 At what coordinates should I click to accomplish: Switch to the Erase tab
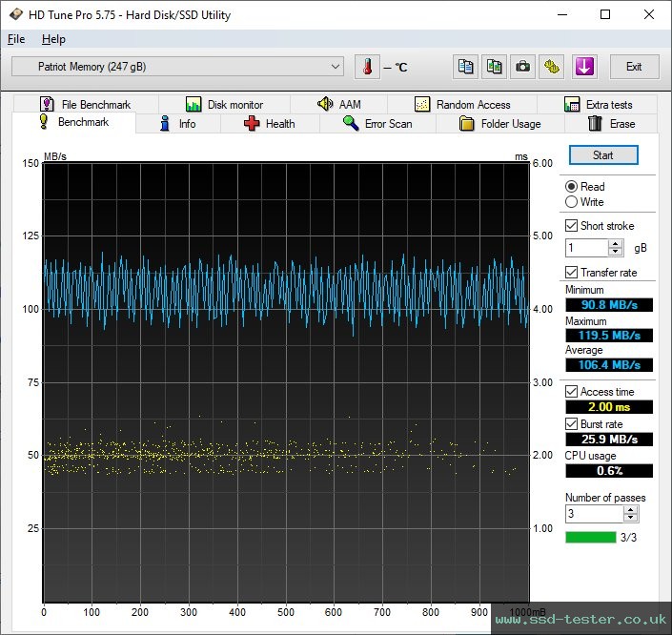(611, 124)
